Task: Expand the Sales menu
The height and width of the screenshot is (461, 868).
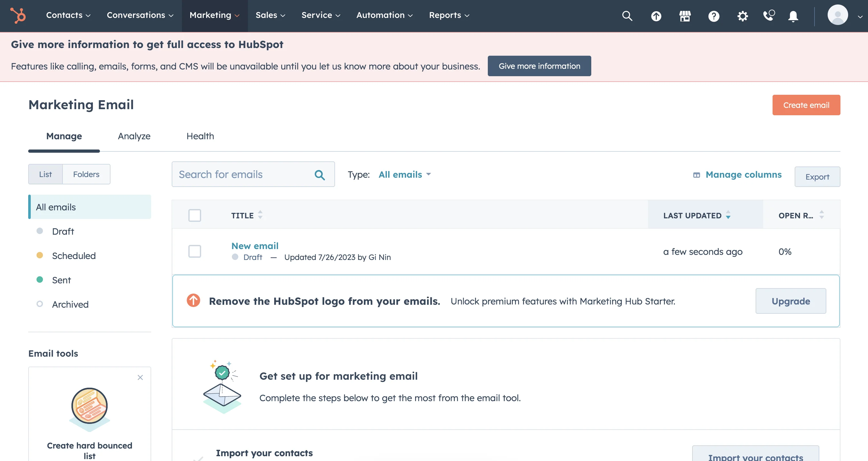Action: pyautogui.click(x=270, y=15)
